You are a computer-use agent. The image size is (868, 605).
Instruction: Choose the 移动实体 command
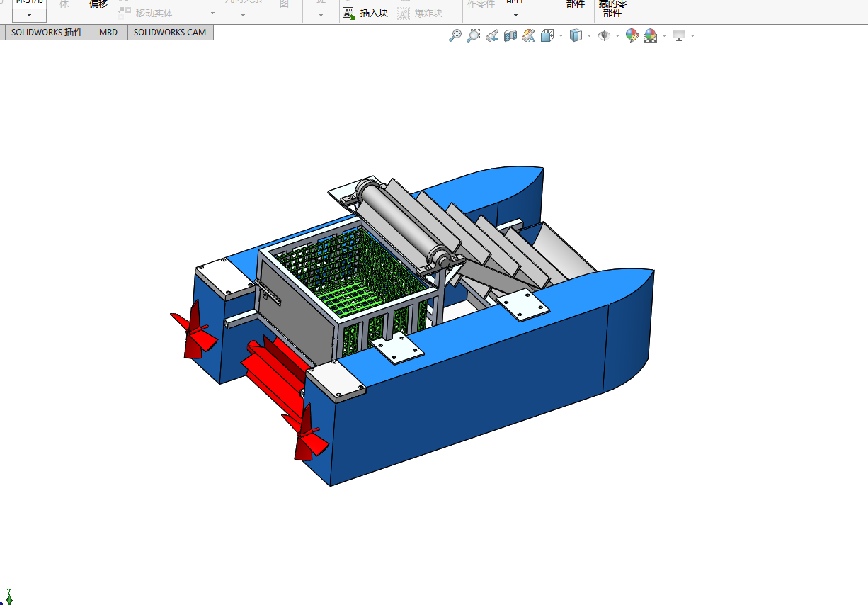pos(147,13)
